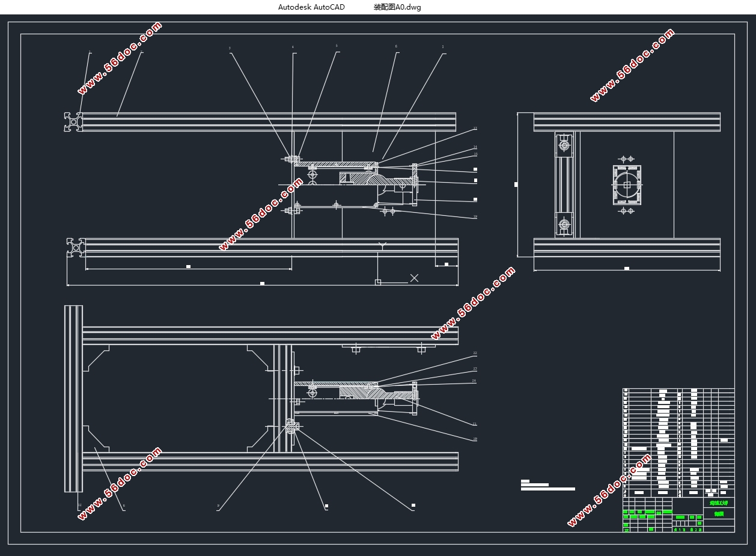This screenshot has width=756, height=556.
Task: Select part balloon number 24
Action: pyautogui.click(x=474, y=380)
